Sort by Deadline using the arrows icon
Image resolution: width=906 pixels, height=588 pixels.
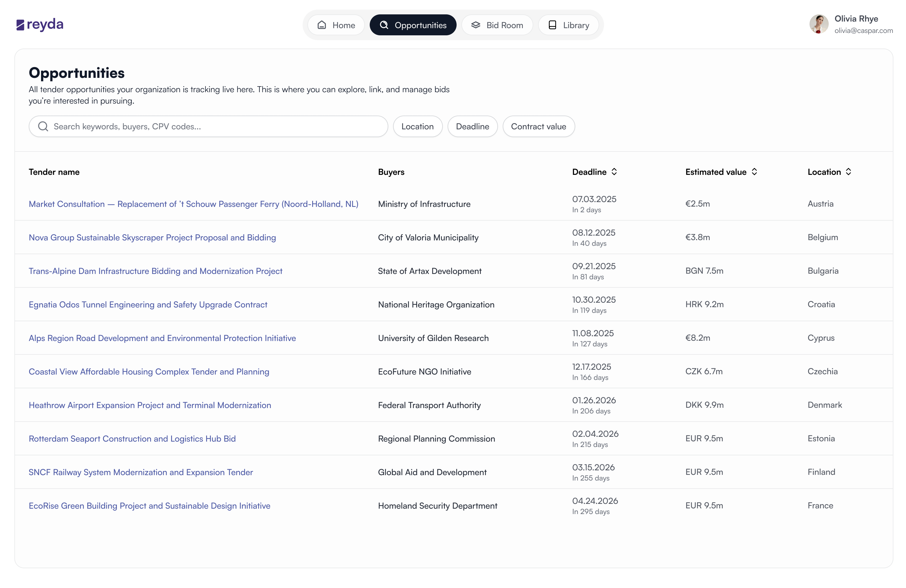pos(614,172)
